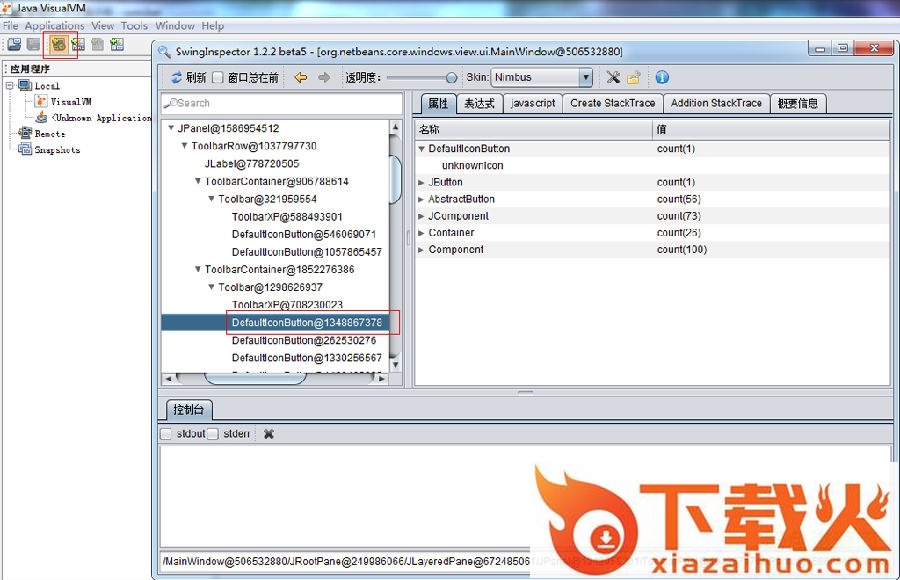The height and width of the screenshot is (580, 900).
Task: Click the unknownIcon property row
Action: (x=652, y=165)
